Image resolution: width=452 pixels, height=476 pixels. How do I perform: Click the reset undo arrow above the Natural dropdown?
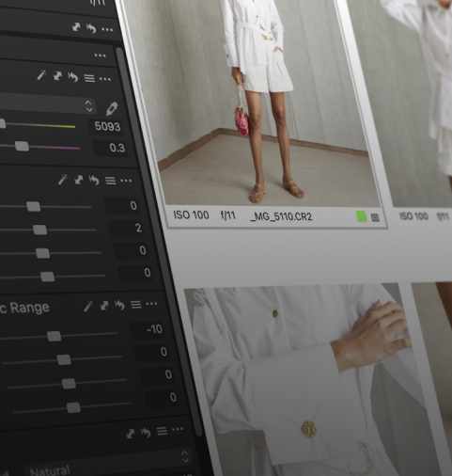[146, 433]
